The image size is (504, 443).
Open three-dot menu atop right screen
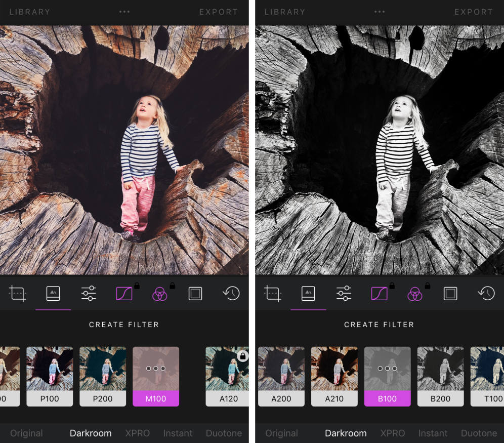pos(380,12)
